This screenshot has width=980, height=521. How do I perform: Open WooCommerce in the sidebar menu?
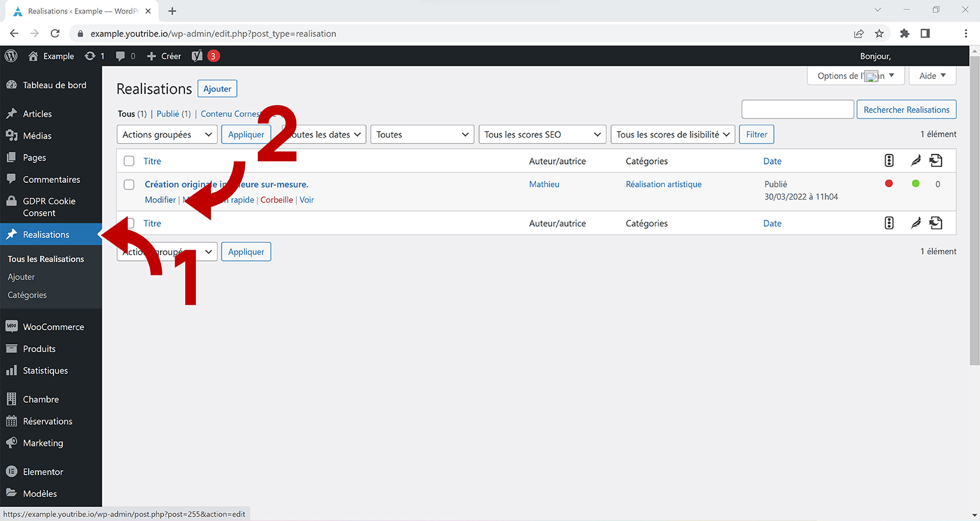tap(53, 327)
